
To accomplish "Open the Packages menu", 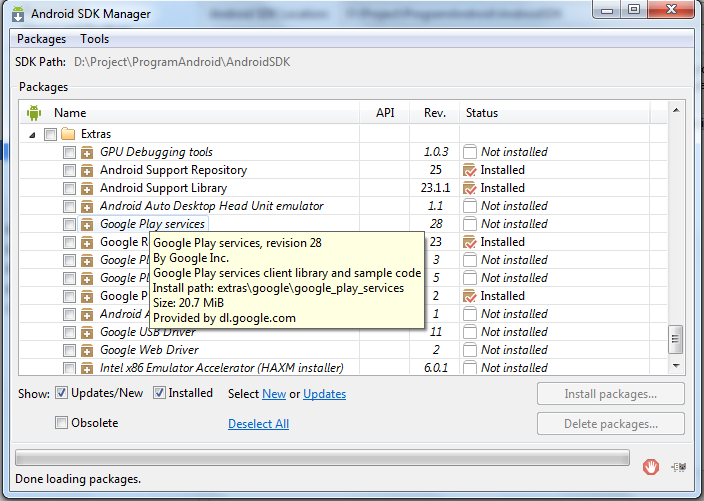I will click(41, 39).
